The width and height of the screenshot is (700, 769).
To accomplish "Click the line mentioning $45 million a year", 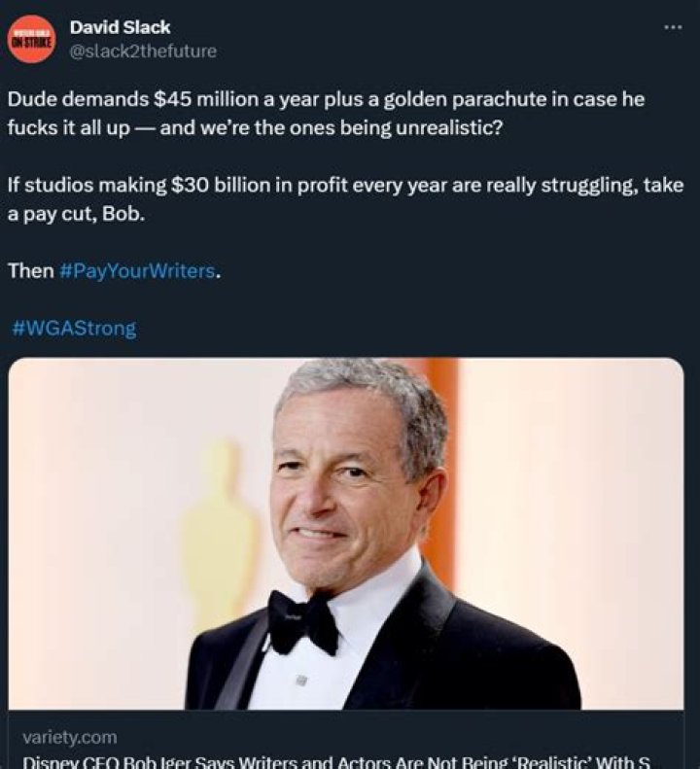I will 326,101.
